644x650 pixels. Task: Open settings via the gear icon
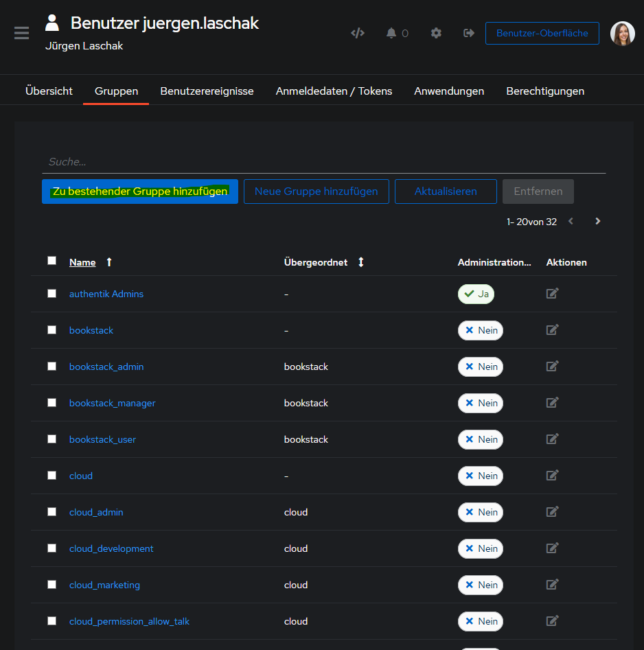pyautogui.click(x=436, y=33)
